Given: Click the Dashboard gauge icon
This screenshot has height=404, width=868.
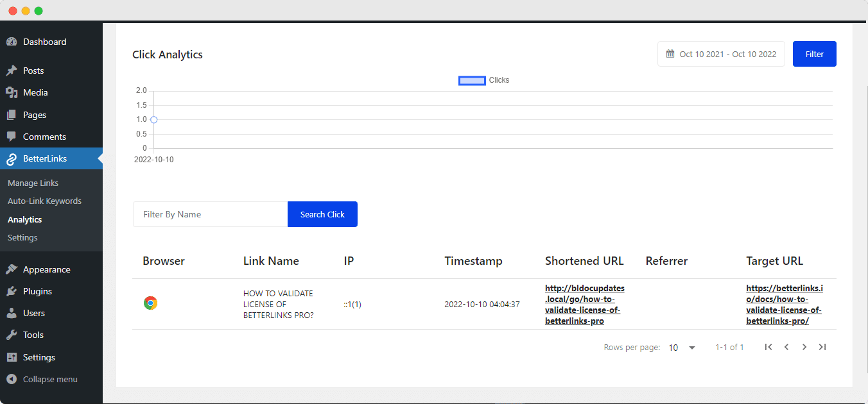Looking at the screenshot, I should [x=12, y=42].
